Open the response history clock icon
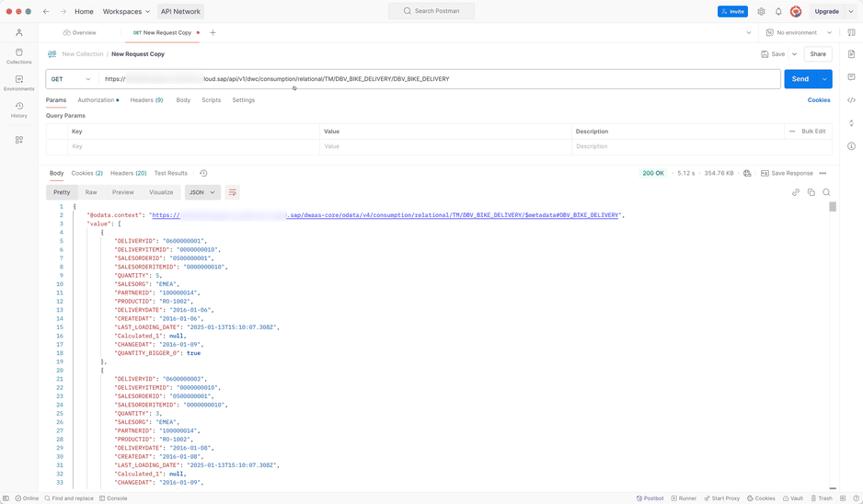863x504 pixels. pyautogui.click(x=203, y=173)
